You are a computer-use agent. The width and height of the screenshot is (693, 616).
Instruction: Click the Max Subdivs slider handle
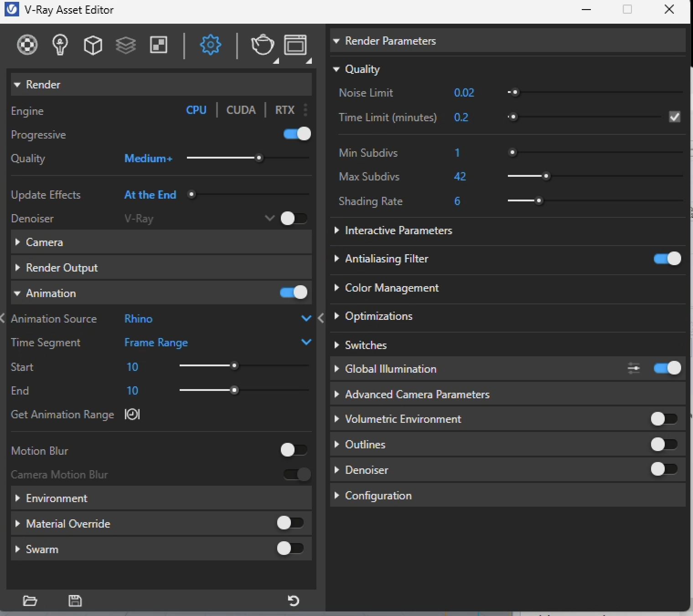pos(546,176)
